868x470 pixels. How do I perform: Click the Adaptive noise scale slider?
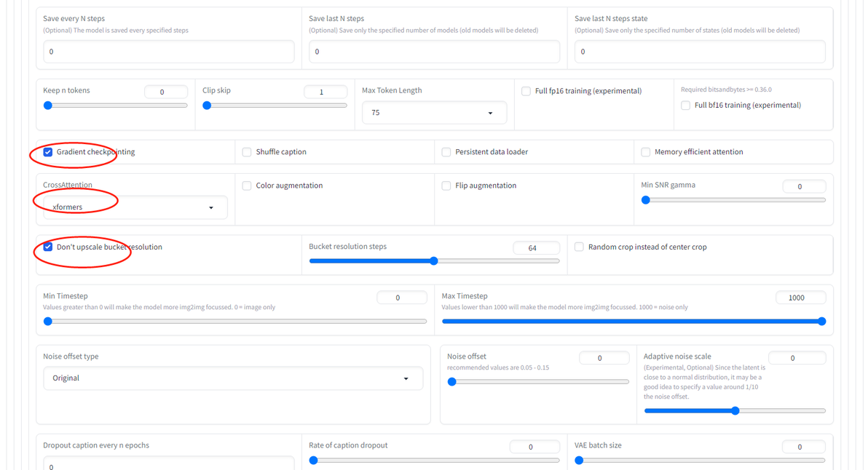[x=735, y=411]
